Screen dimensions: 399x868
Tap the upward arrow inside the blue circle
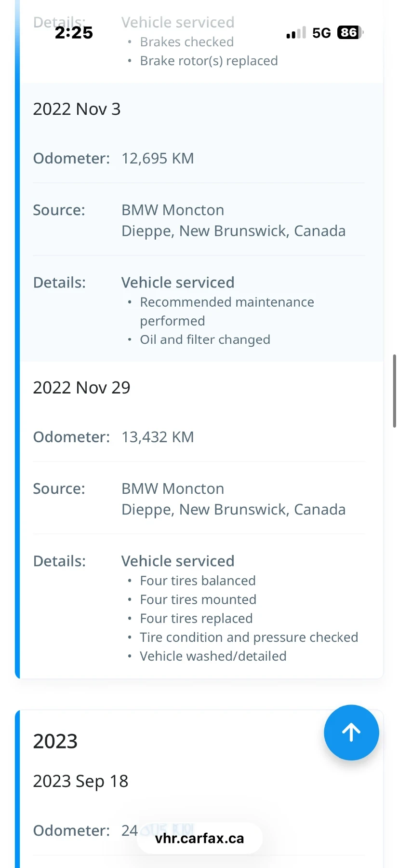pyautogui.click(x=351, y=732)
